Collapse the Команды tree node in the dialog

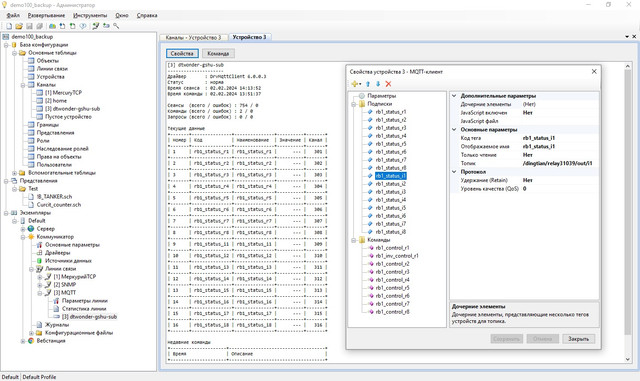pyautogui.click(x=353, y=240)
